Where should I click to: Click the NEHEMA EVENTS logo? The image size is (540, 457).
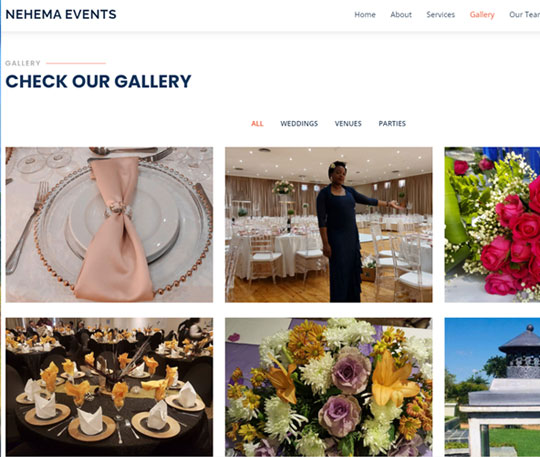61,14
